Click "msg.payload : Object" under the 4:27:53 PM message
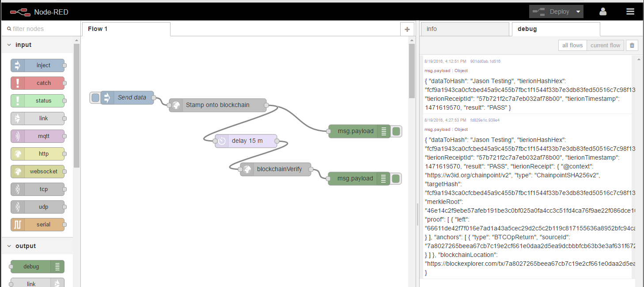This screenshot has height=287, width=644. [446, 130]
